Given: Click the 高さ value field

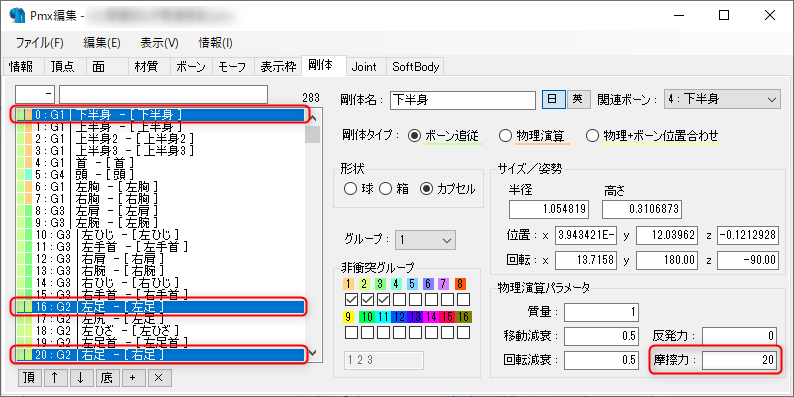Looking at the screenshot, I should pos(642,209).
